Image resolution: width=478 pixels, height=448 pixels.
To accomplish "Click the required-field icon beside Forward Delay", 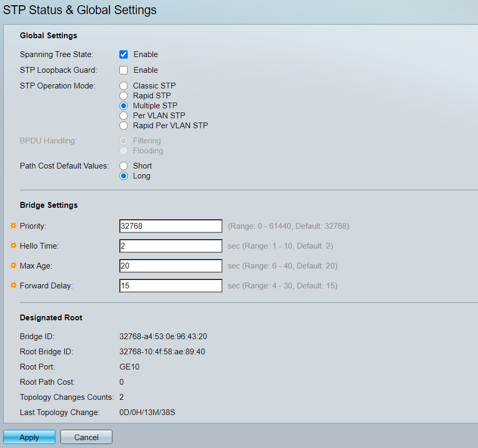I will [x=14, y=285].
